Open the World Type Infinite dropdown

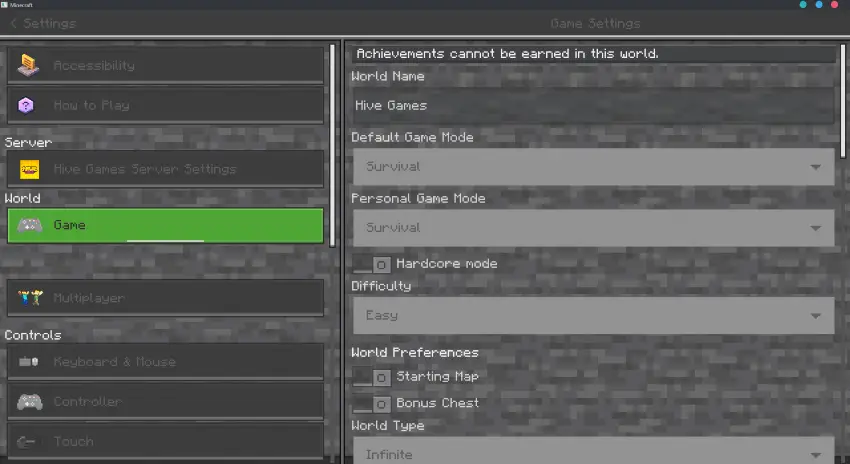[593, 452]
